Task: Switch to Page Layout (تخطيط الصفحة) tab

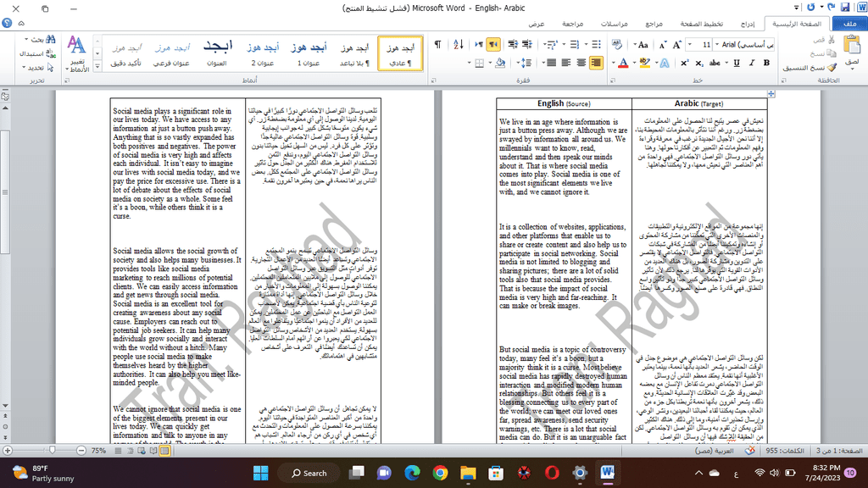Action: [701, 24]
